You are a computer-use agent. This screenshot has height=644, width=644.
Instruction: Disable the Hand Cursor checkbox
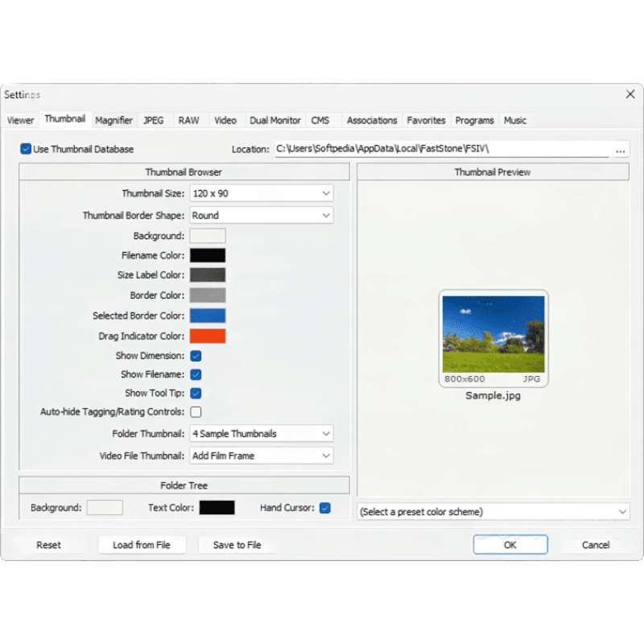325,508
